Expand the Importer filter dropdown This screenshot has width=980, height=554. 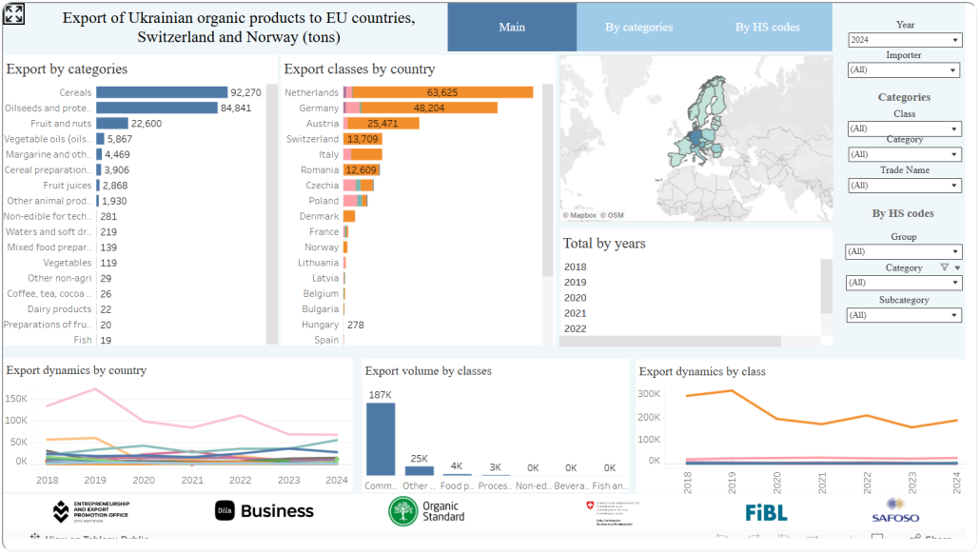click(904, 70)
